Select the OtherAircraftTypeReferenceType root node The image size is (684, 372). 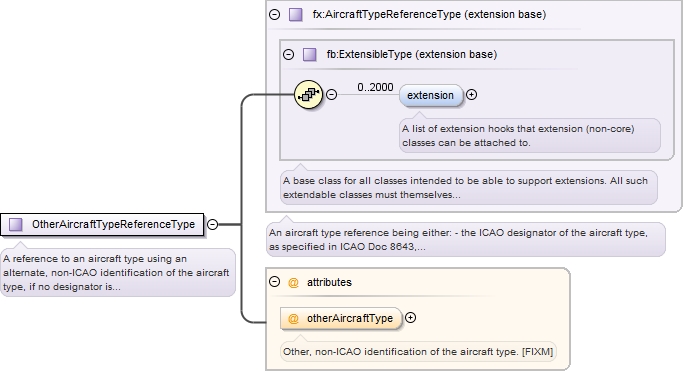click(102, 225)
